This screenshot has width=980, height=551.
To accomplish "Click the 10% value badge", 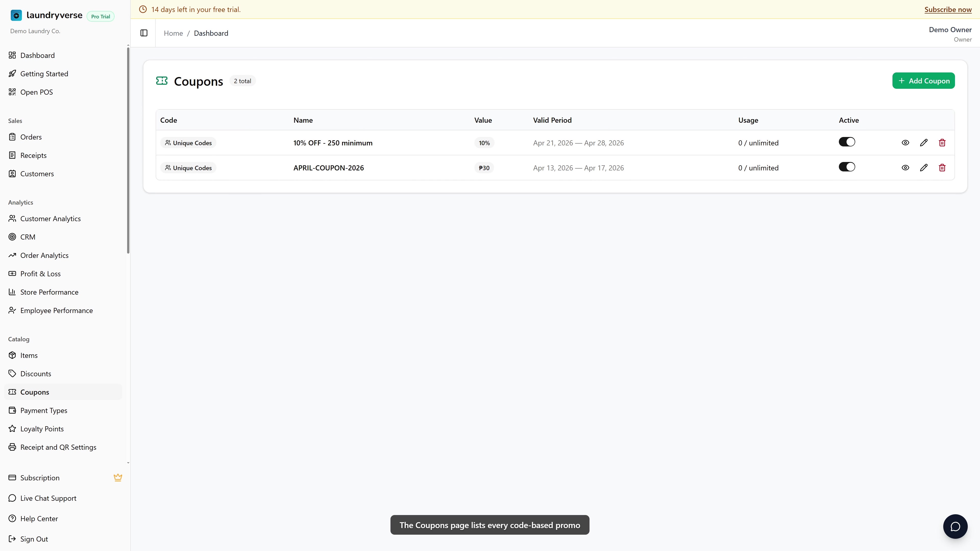I will pyautogui.click(x=484, y=143).
